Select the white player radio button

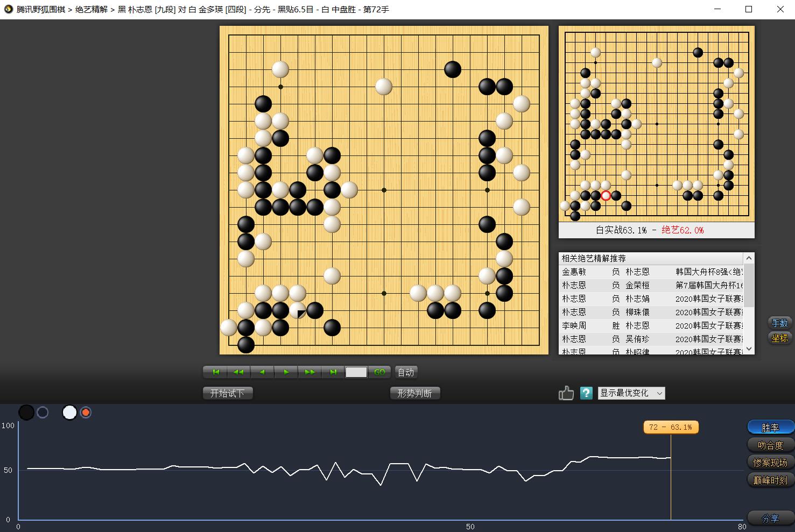click(86, 413)
